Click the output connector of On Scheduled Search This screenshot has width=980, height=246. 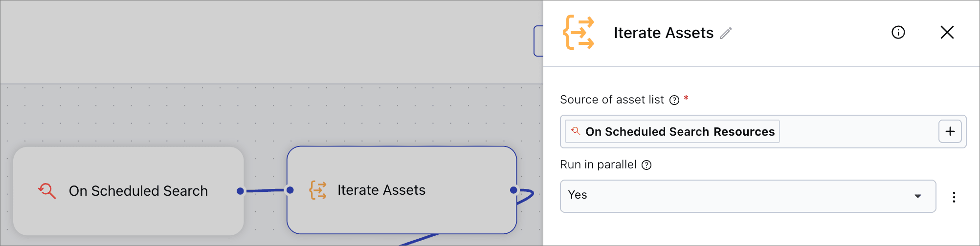[x=240, y=191]
